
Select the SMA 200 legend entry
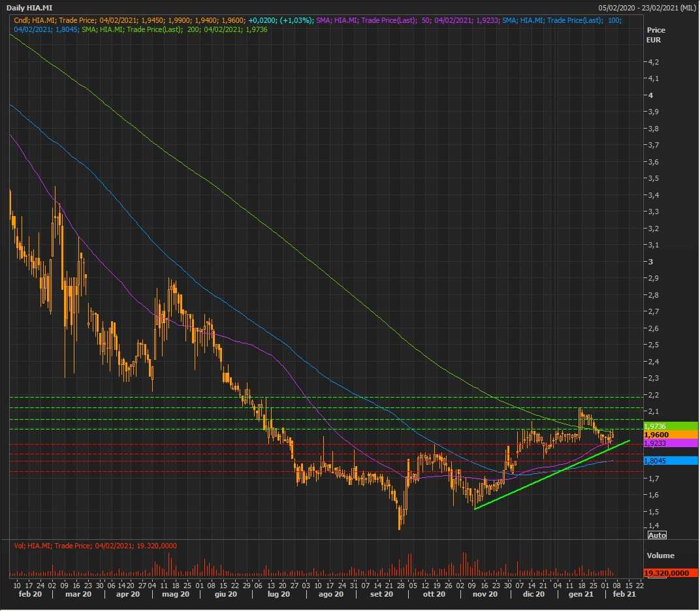click(x=163, y=29)
